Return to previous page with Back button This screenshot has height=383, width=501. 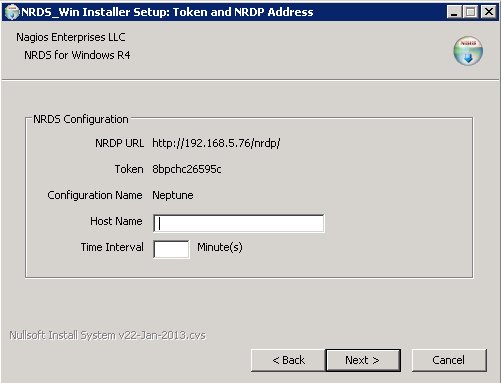point(288,360)
